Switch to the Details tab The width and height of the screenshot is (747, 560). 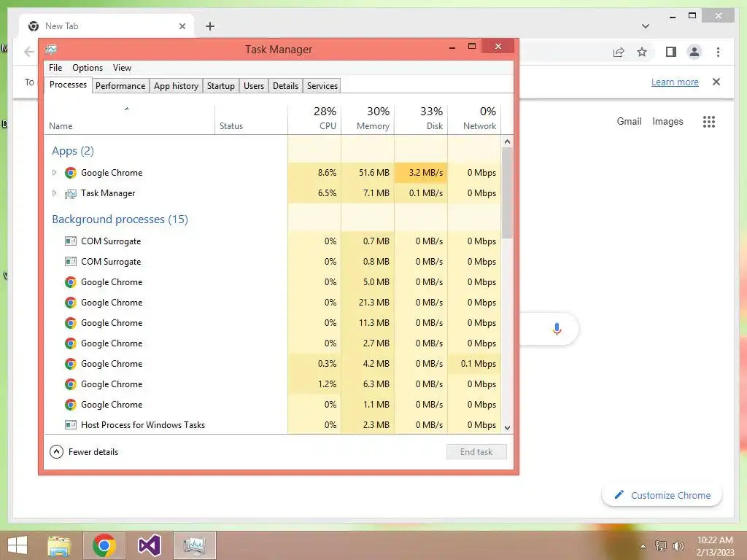pos(285,86)
